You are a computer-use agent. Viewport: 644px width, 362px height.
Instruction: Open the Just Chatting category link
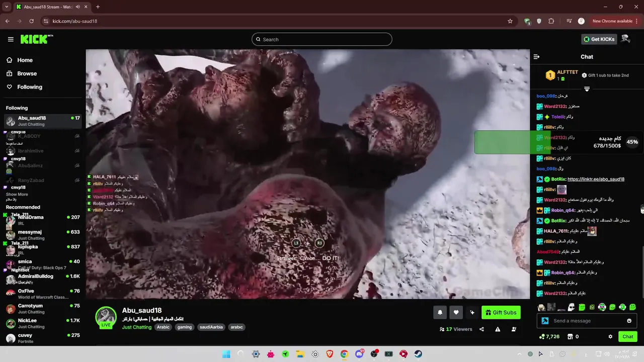pyautogui.click(x=137, y=327)
